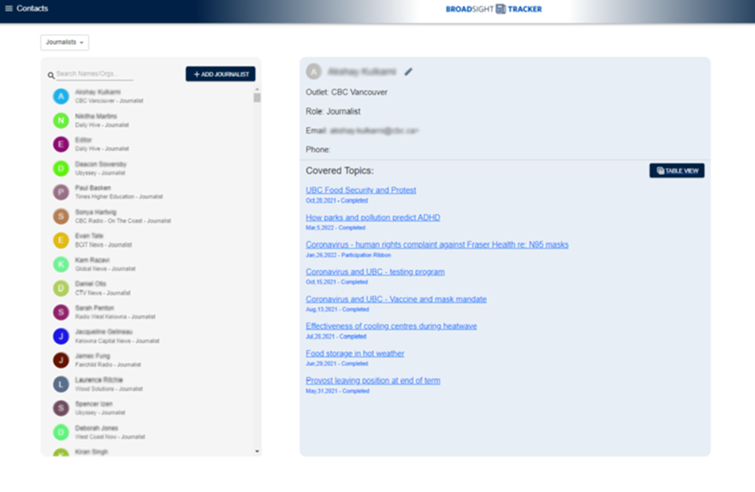
Task: Click the search magnifier icon
Action: [51, 75]
